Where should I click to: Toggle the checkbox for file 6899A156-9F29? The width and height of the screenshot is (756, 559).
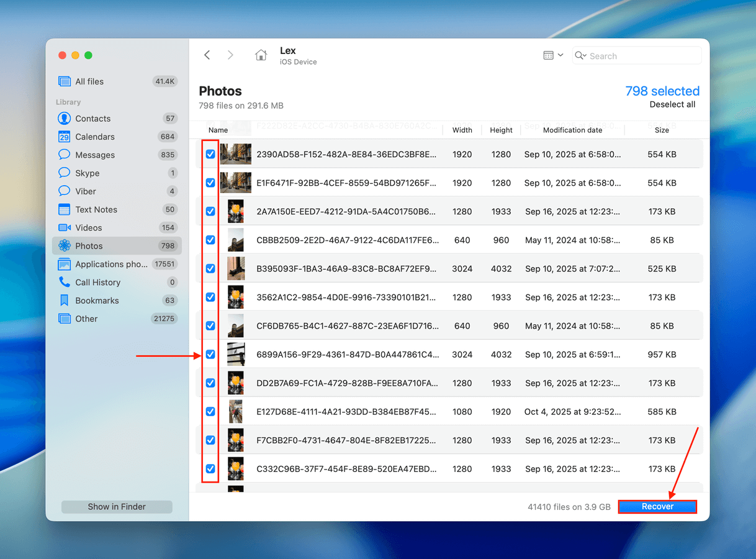210,354
